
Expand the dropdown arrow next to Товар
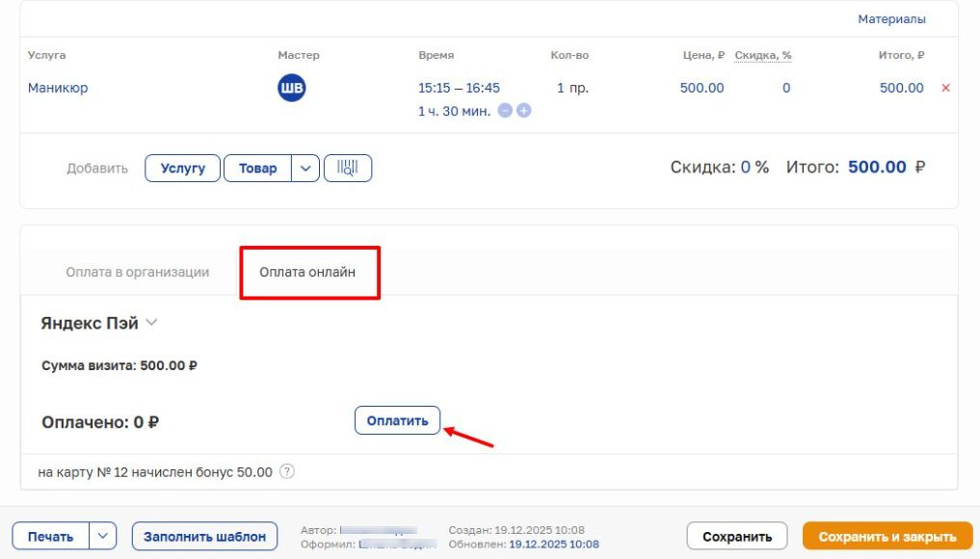(x=305, y=168)
